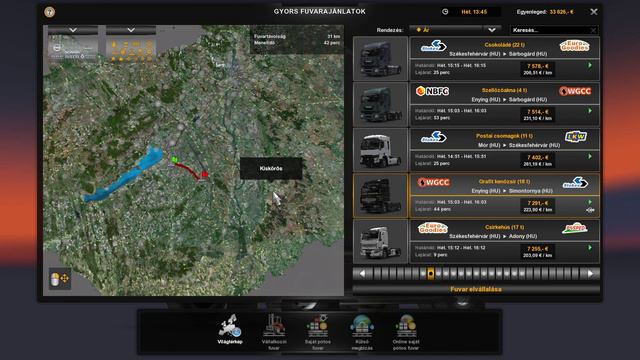Collapse the truck info panel chevron
The width and height of the screenshot is (640, 360).
[x=73, y=30]
